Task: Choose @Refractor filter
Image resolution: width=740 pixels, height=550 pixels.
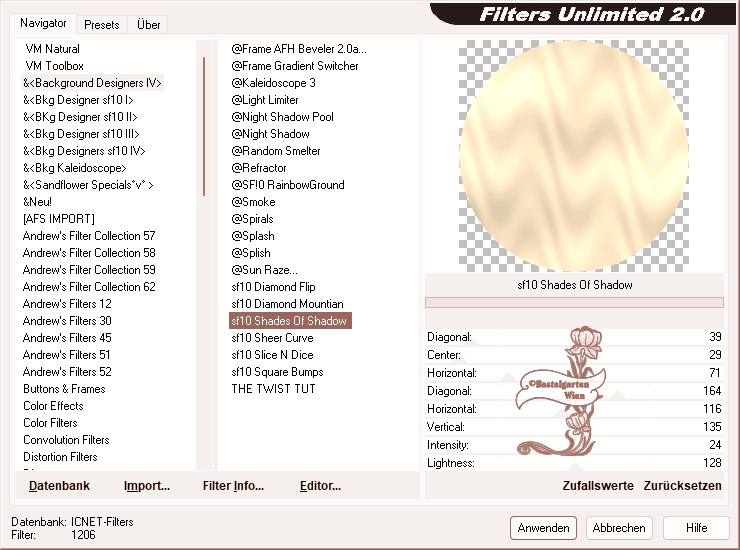Action: 259,168
